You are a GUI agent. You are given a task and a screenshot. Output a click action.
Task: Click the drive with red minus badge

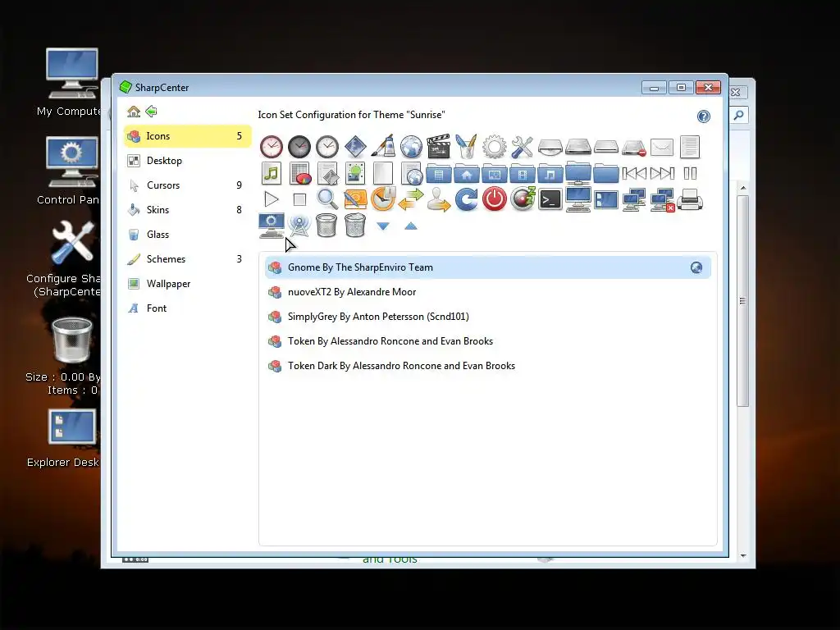point(634,148)
